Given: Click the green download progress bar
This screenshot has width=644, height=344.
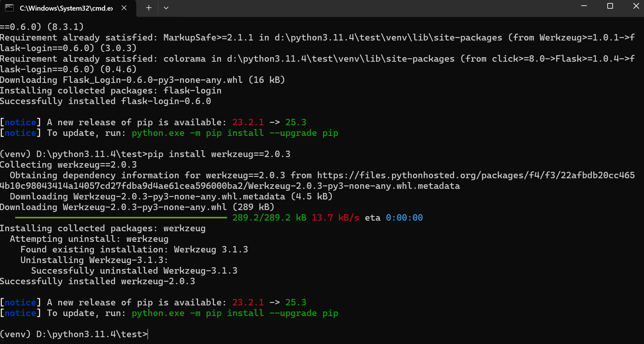Looking at the screenshot, I should click(121, 218).
